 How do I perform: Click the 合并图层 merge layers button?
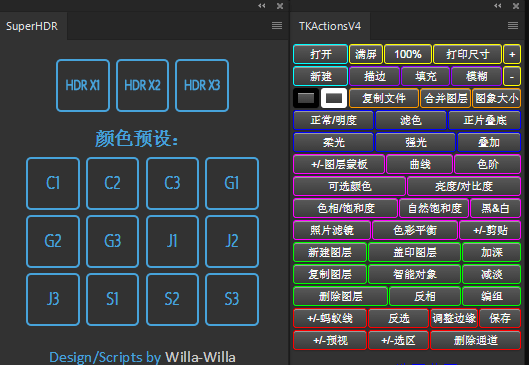click(446, 98)
